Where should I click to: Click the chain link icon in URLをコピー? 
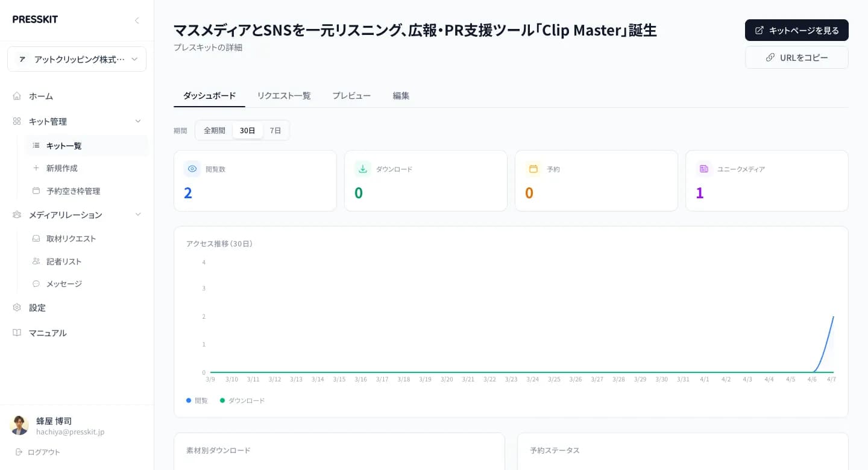click(x=770, y=58)
